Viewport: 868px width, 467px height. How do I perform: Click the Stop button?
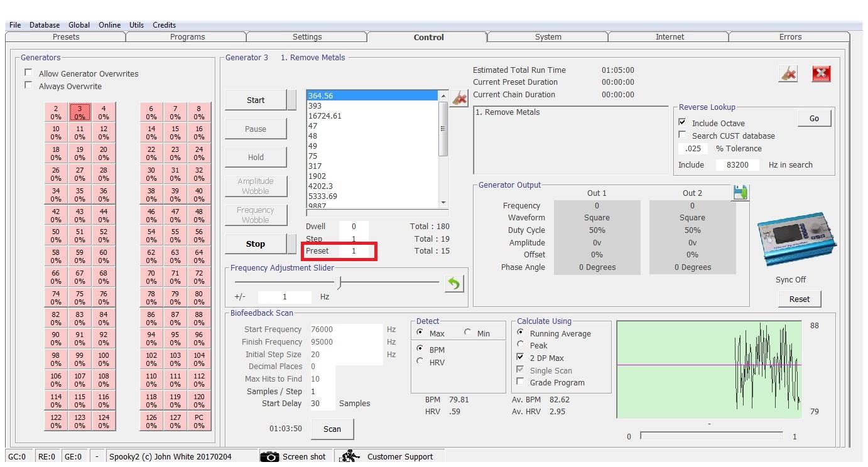click(x=256, y=244)
